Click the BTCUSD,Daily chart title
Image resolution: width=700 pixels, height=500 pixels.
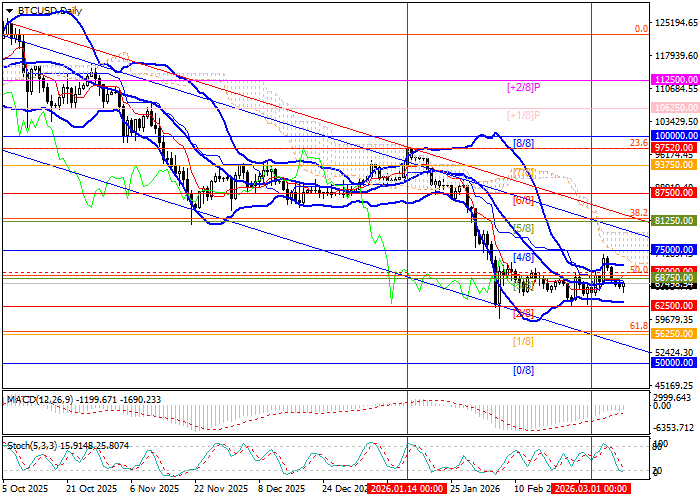point(50,11)
